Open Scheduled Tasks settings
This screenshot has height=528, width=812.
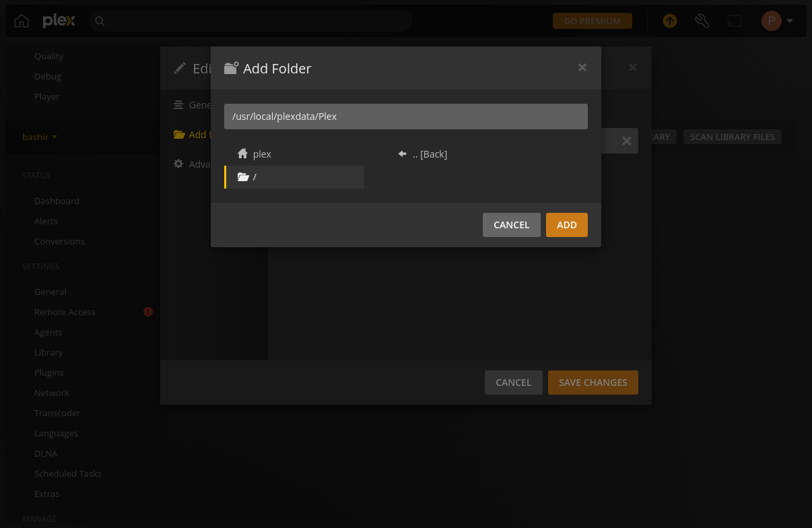coord(68,473)
